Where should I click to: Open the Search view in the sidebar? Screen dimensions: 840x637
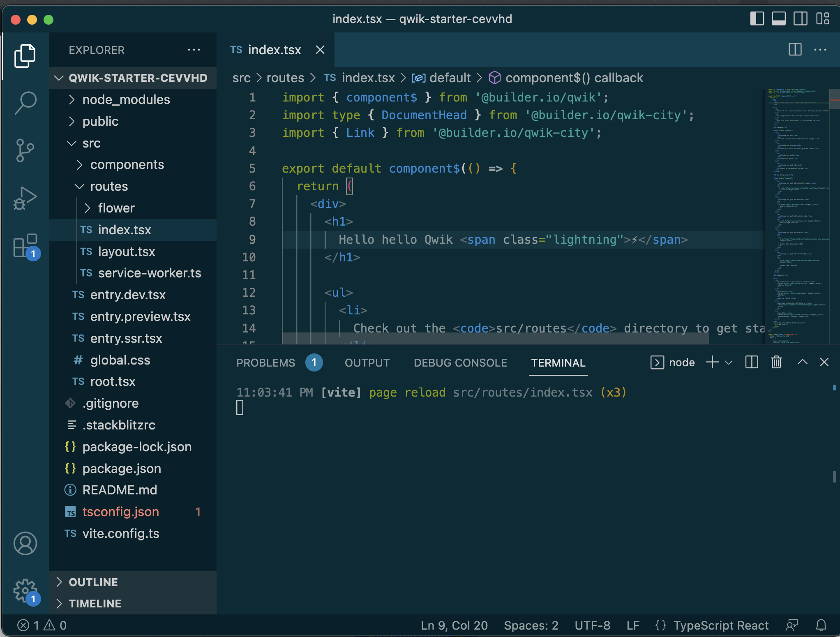click(x=25, y=103)
